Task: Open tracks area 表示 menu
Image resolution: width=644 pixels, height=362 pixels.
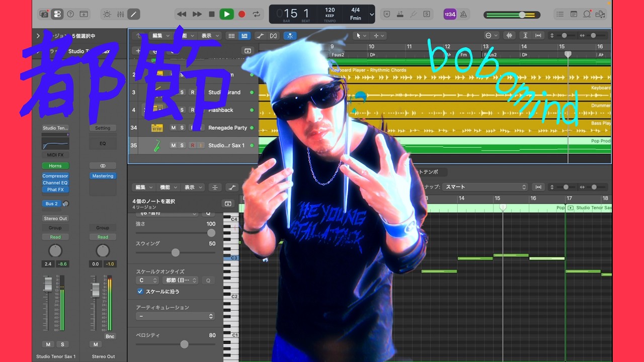Action: [x=210, y=36]
